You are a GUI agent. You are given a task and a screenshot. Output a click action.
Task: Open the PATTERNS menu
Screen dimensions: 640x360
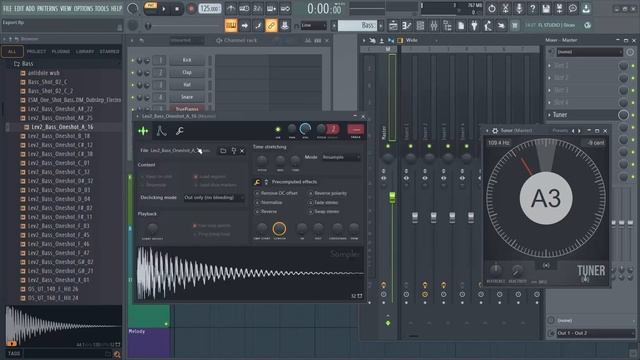[48, 9]
